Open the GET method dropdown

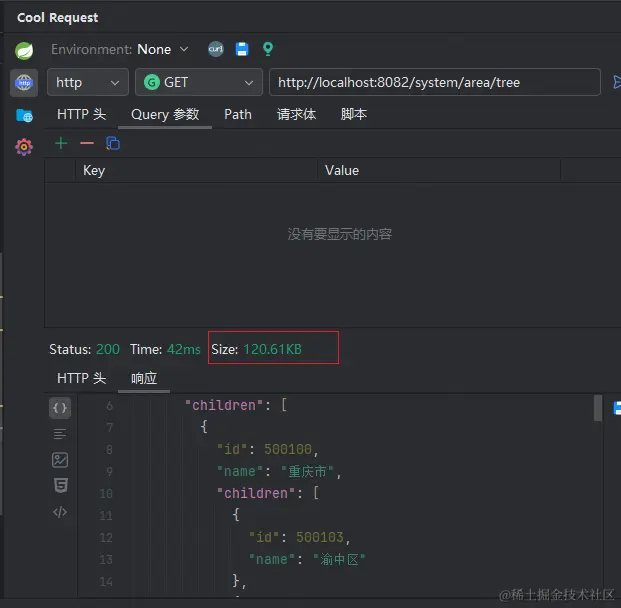199,82
